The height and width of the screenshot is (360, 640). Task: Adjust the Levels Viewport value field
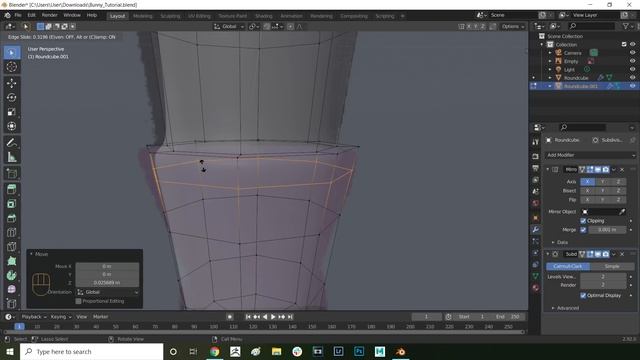pos(603,277)
